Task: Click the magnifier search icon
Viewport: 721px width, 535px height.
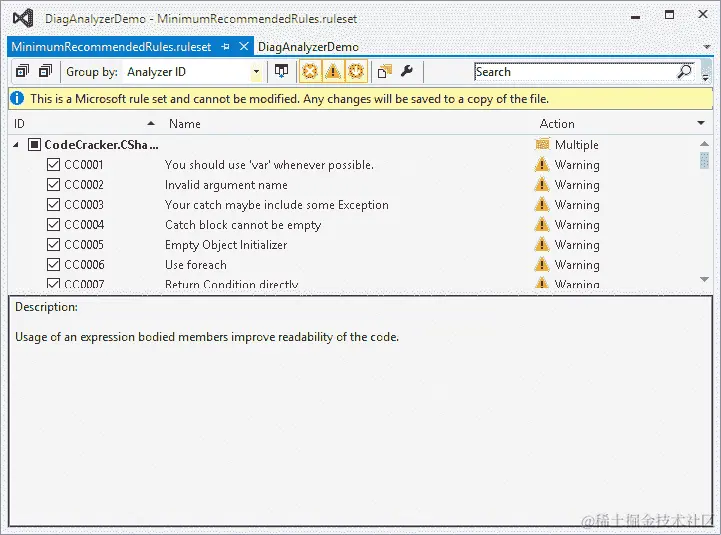Action: pos(684,72)
